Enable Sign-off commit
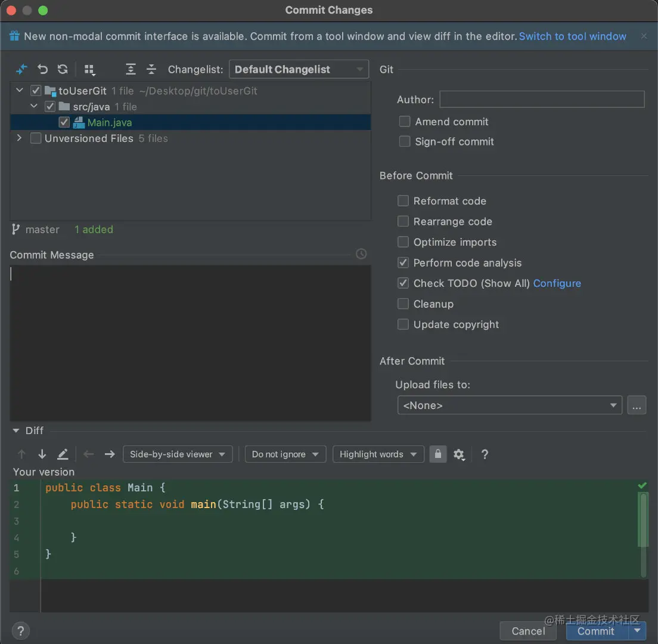Viewport: 658px width, 644px height. (405, 141)
